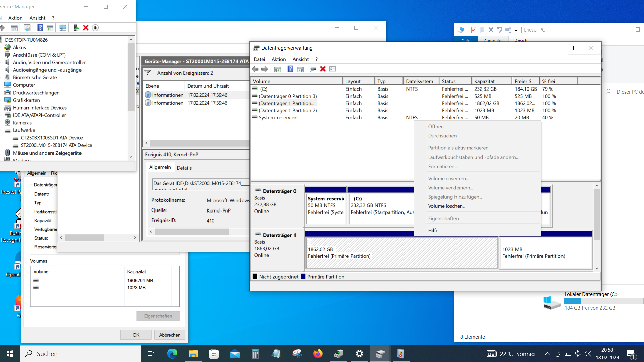Click the event filter funnel icon

coord(148,73)
